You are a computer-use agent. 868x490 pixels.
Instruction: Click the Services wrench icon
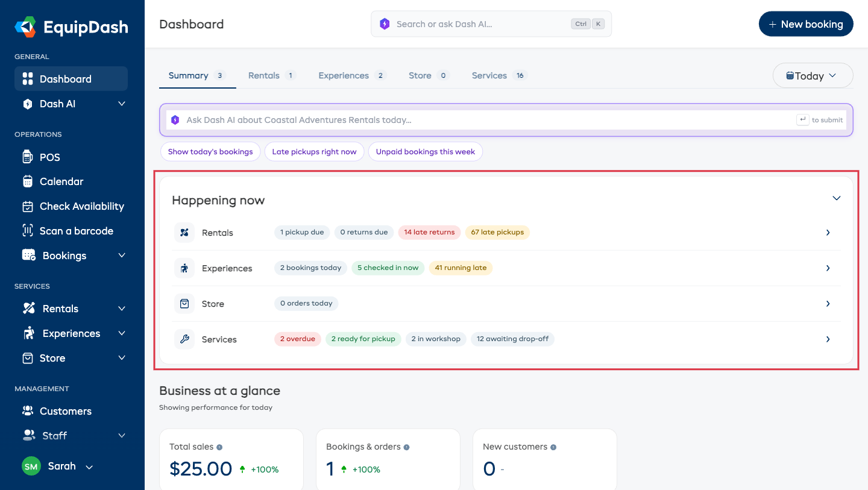184,339
